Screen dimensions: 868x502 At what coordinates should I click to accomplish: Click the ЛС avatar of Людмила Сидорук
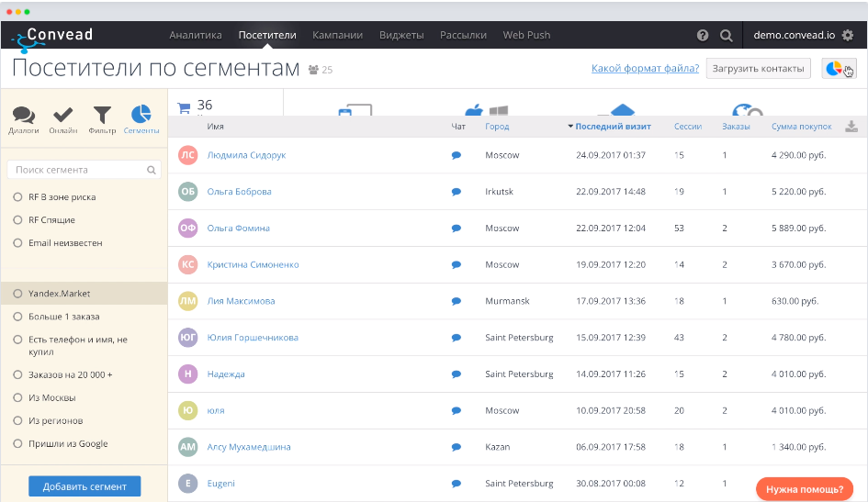tap(188, 155)
